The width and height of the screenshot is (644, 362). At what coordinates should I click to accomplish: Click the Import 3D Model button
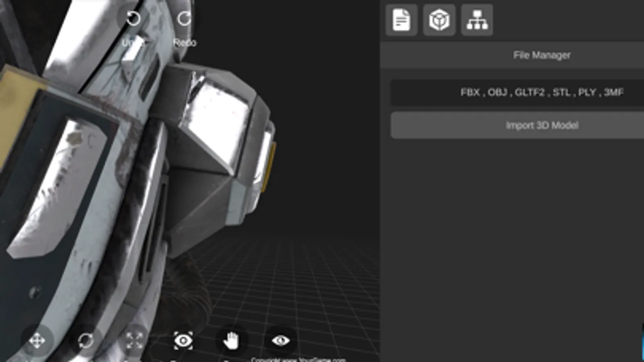(517, 125)
